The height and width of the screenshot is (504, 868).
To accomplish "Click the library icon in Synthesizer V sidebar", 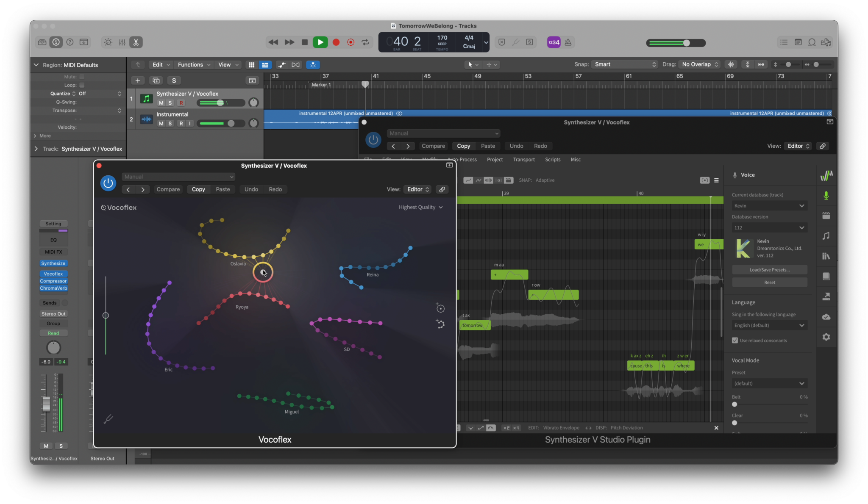I will coord(826,255).
